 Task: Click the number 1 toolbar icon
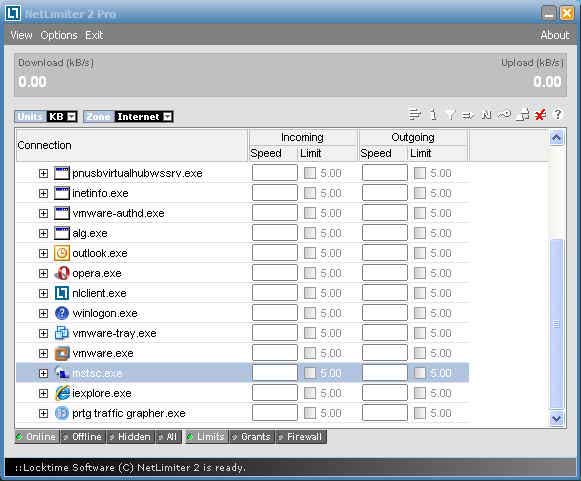(x=433, y=115)
